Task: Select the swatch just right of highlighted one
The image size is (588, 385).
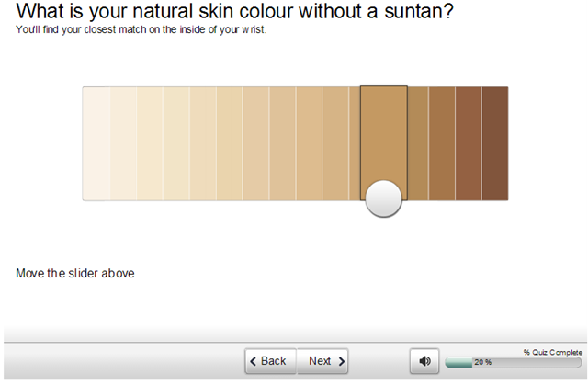Action: click(417, 143)
